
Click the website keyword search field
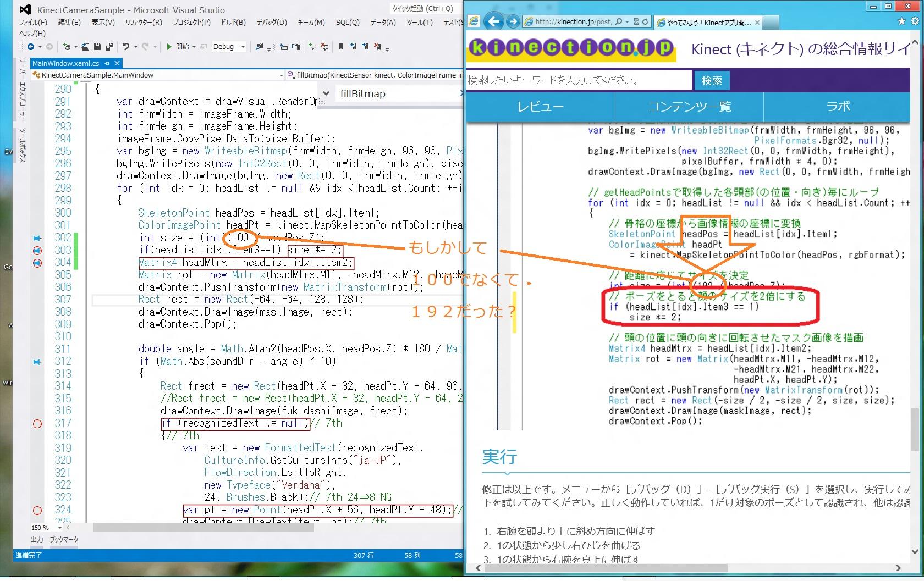point(579,80)
